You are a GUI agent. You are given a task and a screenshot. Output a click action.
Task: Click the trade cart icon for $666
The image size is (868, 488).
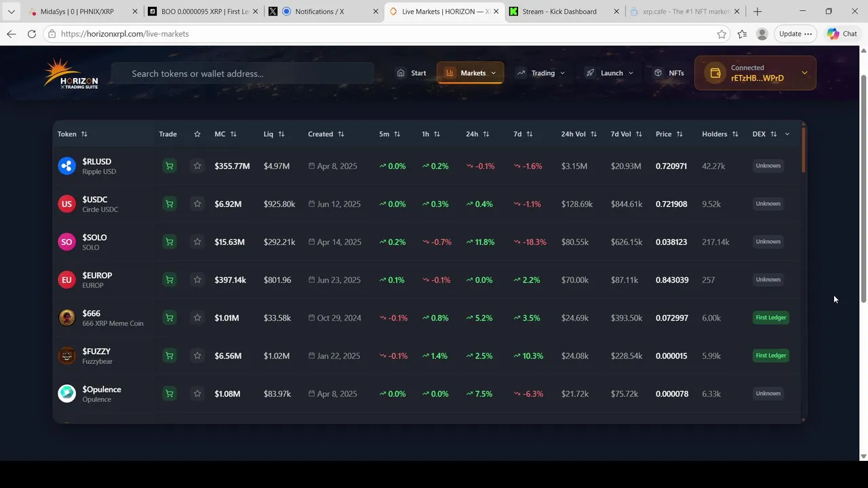(170, 318)
